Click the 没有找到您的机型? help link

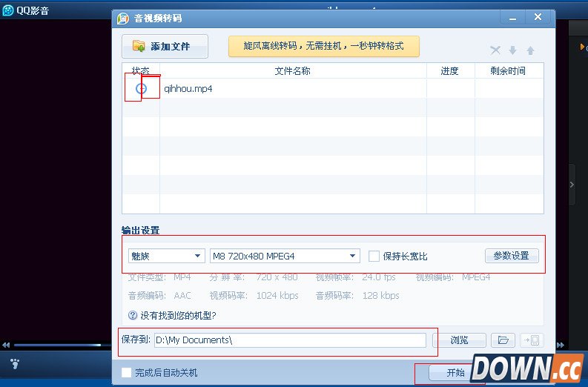tap(178, 315)
